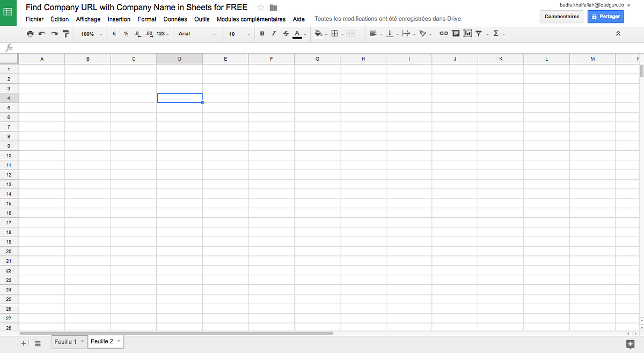Select column D header
This screenshot has width=644, height=353.
[179, 59]
